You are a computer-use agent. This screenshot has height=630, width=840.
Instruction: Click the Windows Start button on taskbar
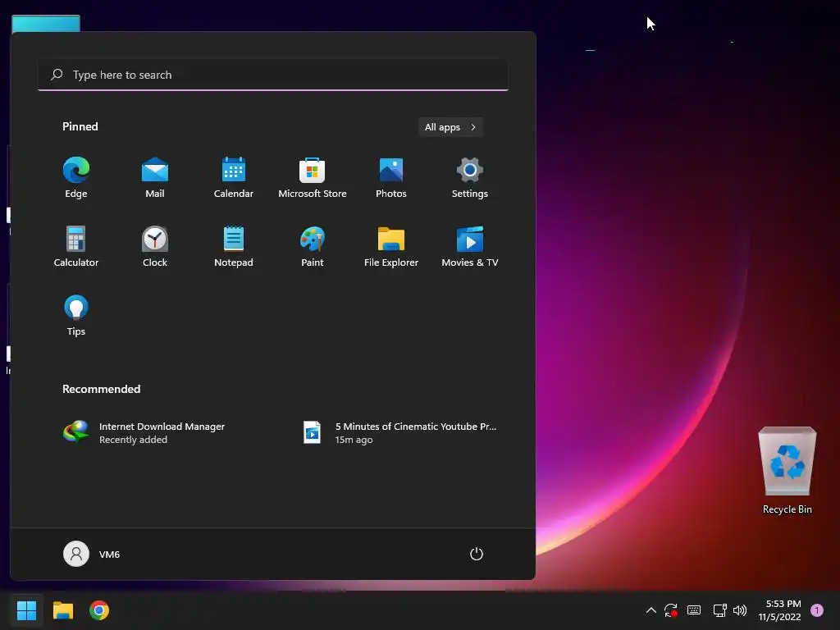[x=26, y=610]
